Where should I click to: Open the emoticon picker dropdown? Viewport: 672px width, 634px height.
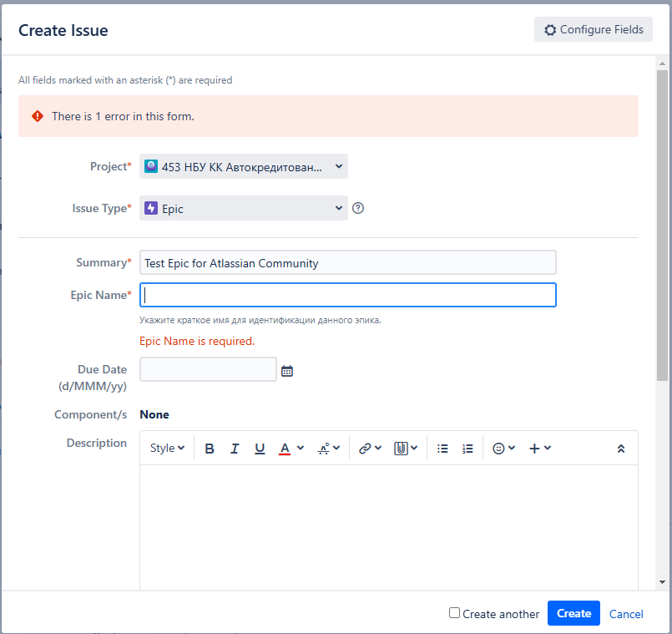pyautogui.click(x=503, y=449)
